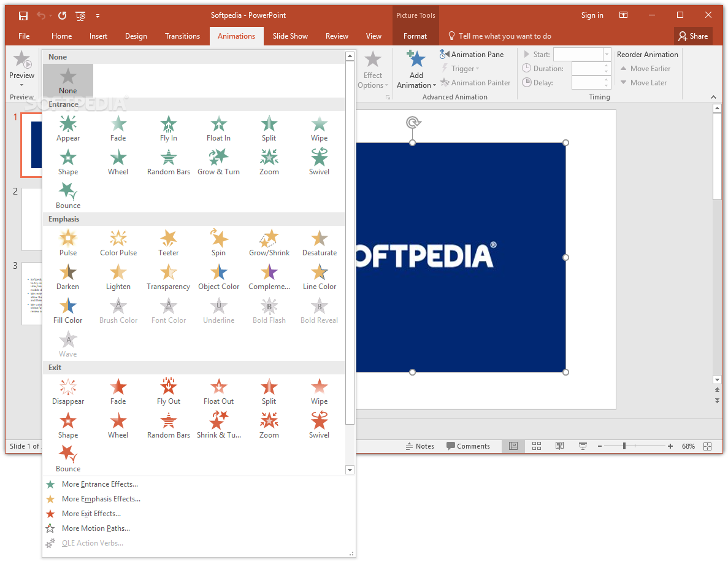Start slideshow from quick access toolbar
Image resolution: width=728 pixels, height=564 pixels.
pos(80,16)
